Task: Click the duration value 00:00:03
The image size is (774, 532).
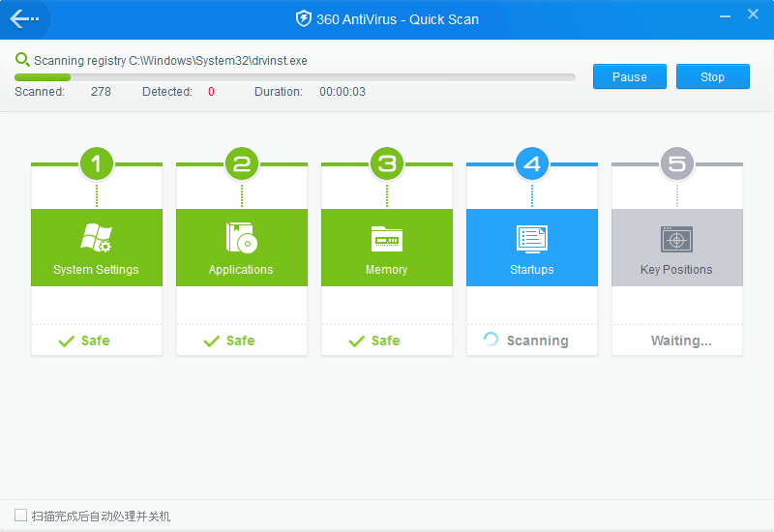Action: (342, 92)
